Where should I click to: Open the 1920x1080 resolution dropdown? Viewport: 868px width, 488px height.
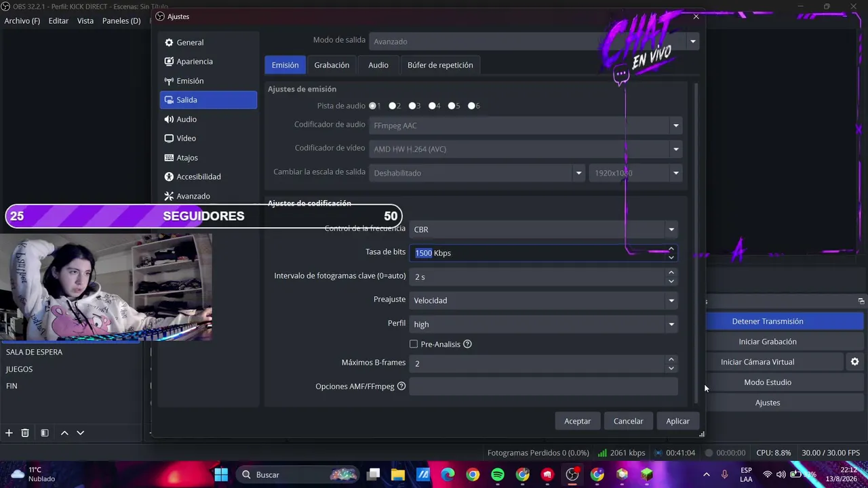(635, 173)
